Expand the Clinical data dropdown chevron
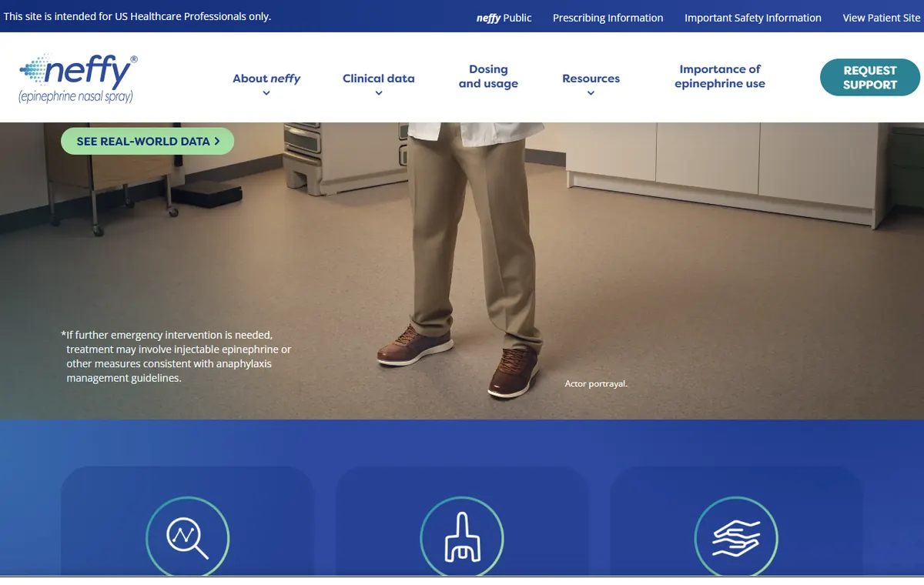This screenshot has height=585, width=924. coord(379,93)
